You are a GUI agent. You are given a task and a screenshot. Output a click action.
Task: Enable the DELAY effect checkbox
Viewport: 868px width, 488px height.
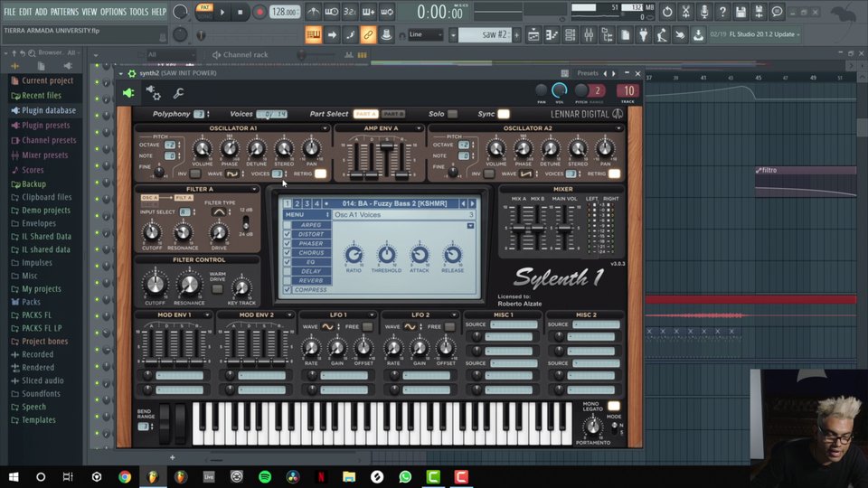pyautogui.click(x=287, y=271)
